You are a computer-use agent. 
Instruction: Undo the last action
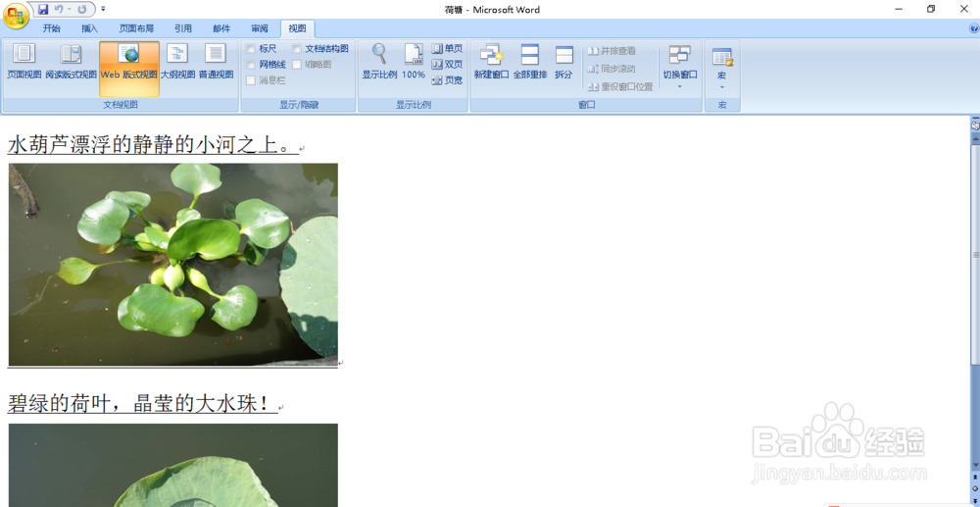pyautogui.click(x=59, y=10)
